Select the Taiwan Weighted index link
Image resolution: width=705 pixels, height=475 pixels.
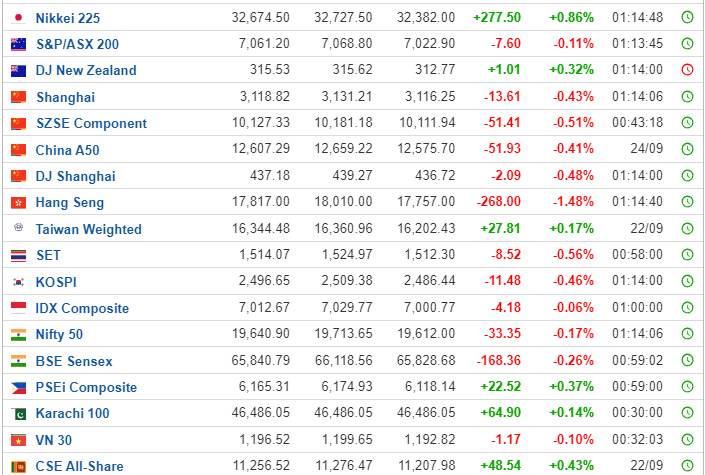point(89,229)
